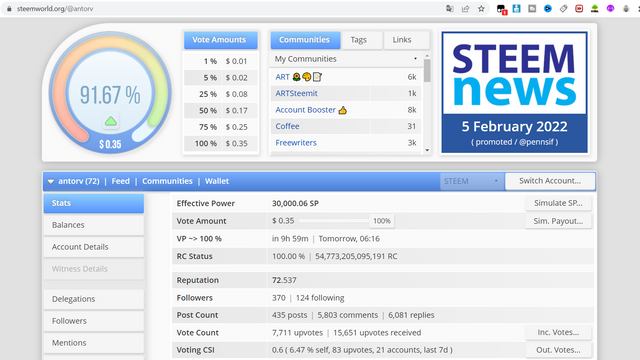
Task: Open the ART community link
Action: [x=282, y=77]
